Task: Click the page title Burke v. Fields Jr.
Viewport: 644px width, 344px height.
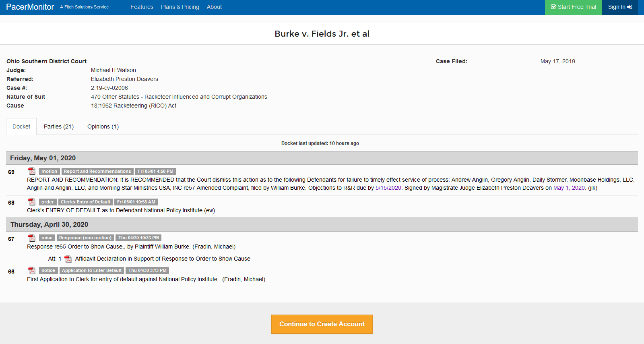Action: pyautogui.click(x=322, y=34)
